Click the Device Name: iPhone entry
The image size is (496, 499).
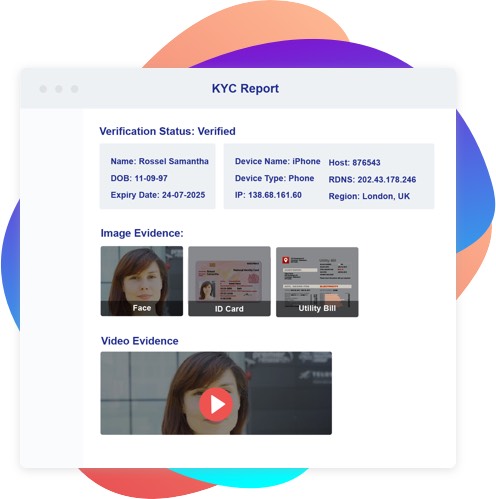pyautogui.click(x=278, y=161)
